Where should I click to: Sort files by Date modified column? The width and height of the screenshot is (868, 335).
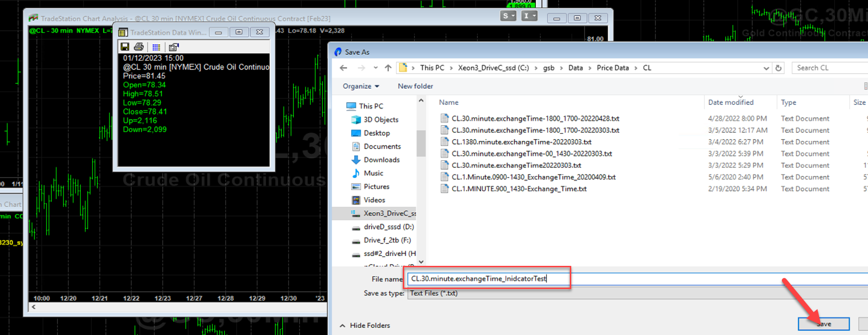click(731, 102)
